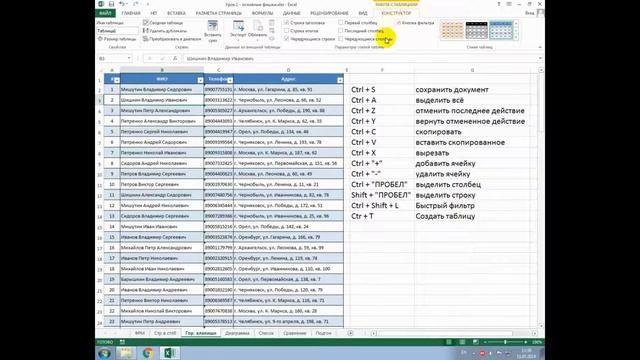
Task: Click cell 'Создать таблицу'
Action: tap(445, 216)
